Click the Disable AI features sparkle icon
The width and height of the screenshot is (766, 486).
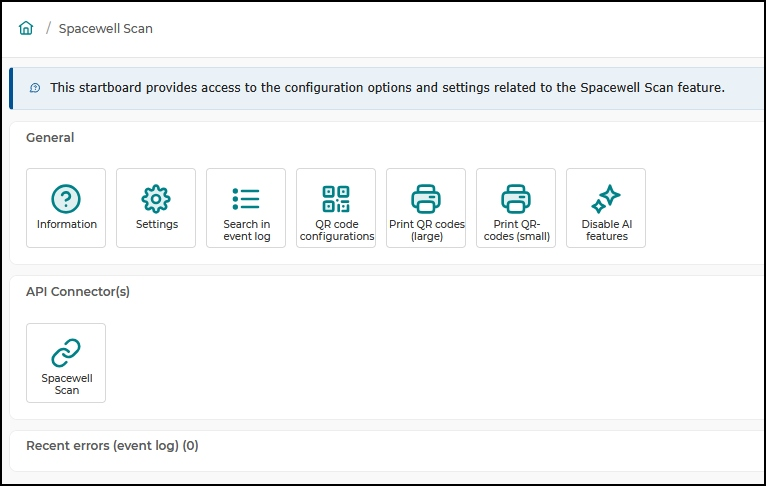click(x=606, y=199)
